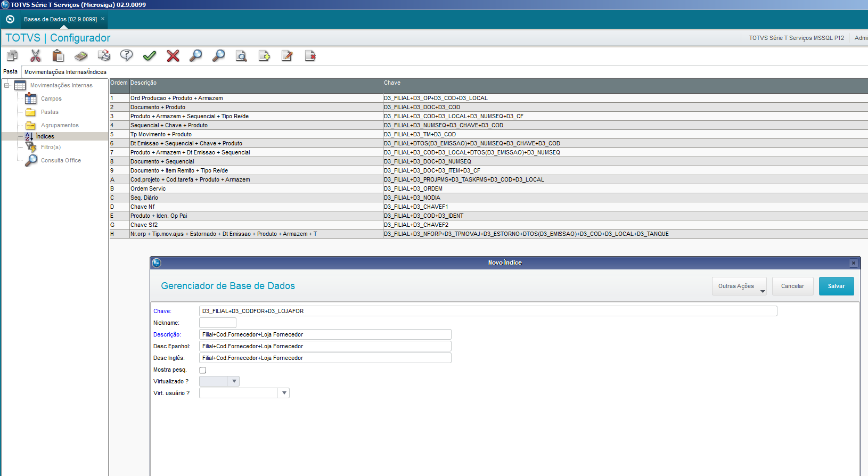Collapse the Movimentações Internas tree node

[7, 85]
